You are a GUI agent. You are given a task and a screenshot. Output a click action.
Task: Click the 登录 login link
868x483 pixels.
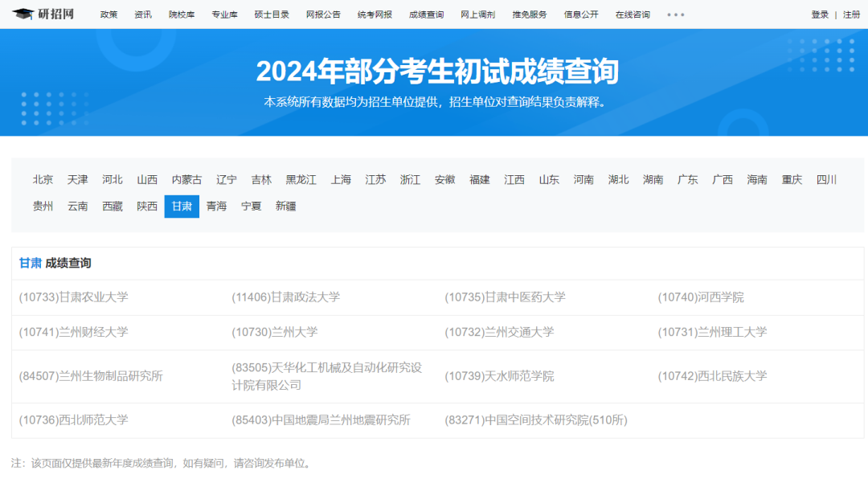pyautogui.click(x=820, y=14)
